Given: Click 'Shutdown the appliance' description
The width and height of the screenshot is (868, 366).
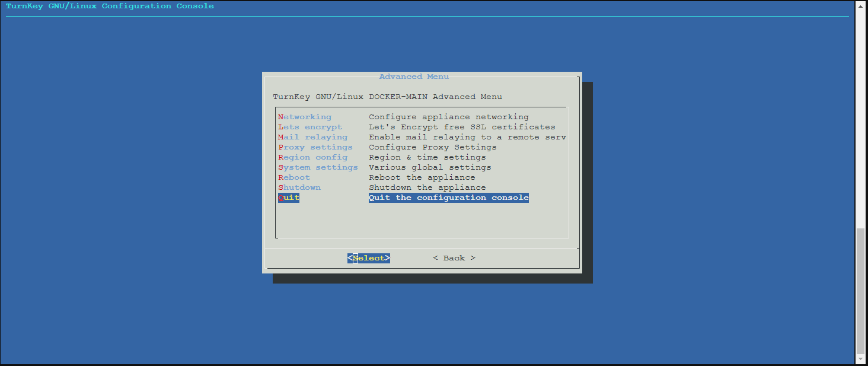Looking at the screenshot, I should tap(427, 187).
